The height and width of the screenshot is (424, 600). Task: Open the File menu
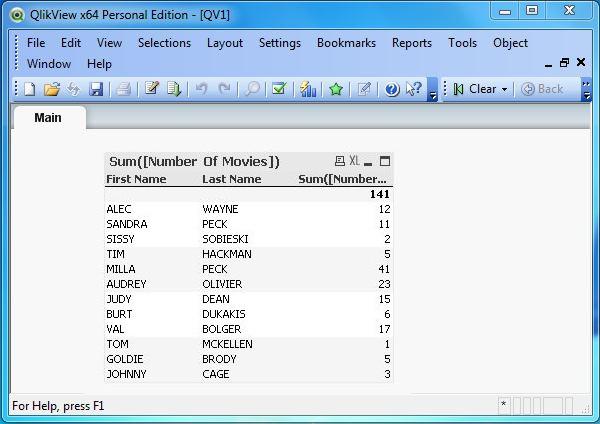tap(36, 43)
